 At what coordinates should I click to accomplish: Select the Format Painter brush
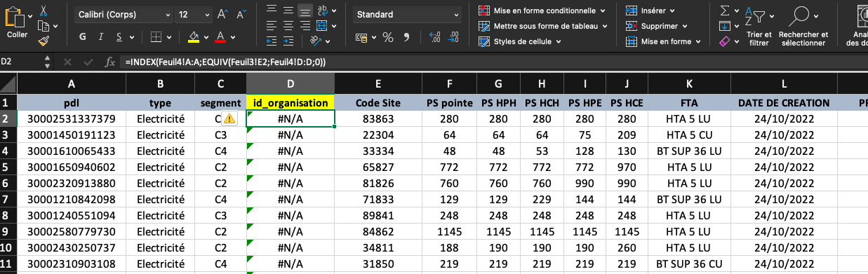pos(44,41)
